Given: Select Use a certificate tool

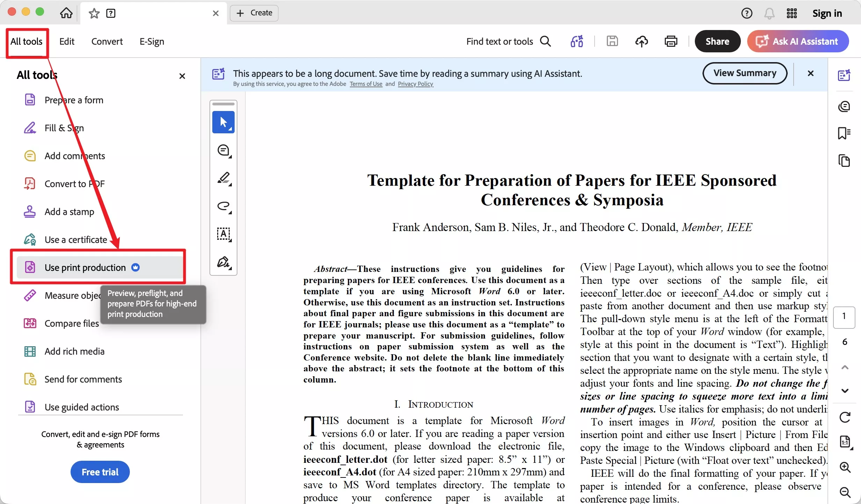Looking at the screenshot, I should point(100,239).
